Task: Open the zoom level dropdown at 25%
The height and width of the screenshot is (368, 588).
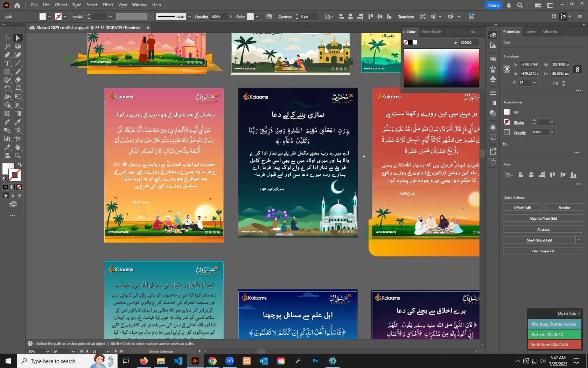Action: click(48, 352)
